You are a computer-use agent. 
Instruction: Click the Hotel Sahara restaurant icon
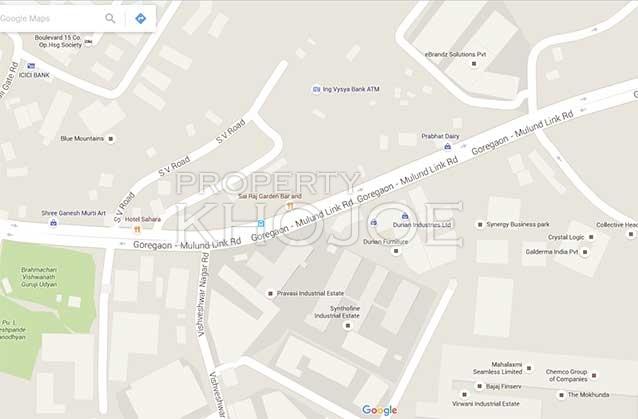(x=137, y=229)
